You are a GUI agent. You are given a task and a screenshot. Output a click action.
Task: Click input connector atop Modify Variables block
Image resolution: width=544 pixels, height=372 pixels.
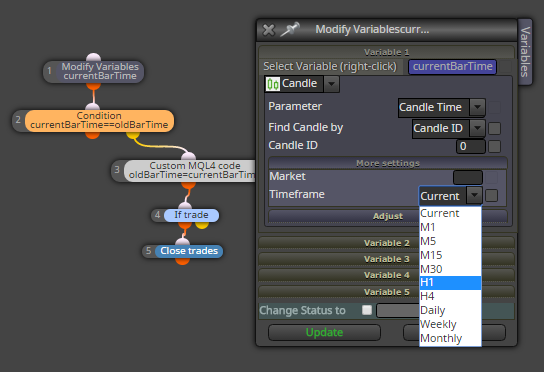[x=93, y=57]
